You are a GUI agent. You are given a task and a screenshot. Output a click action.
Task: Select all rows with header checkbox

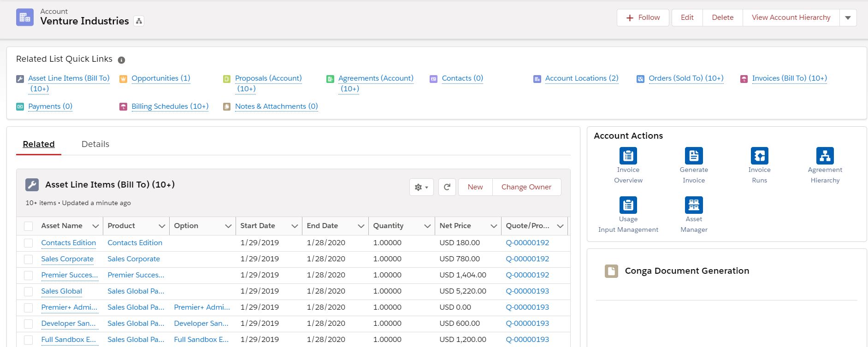pos(29,226)
